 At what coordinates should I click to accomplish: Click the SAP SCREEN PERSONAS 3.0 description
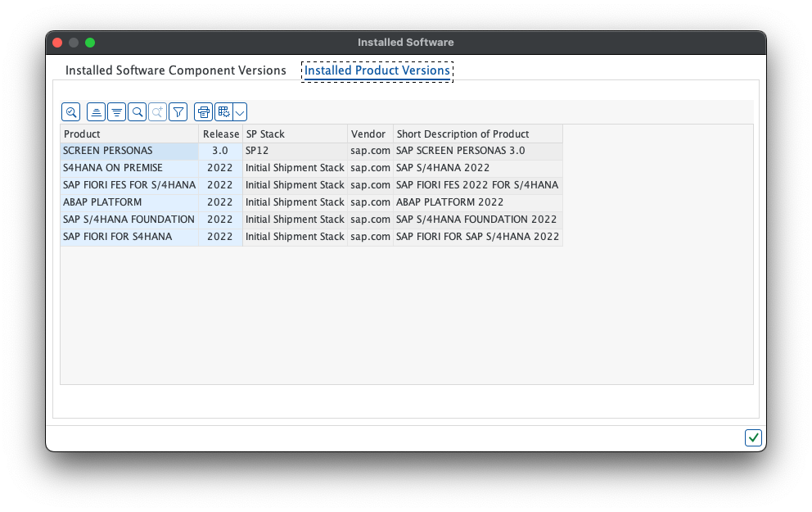[x=477, y=151]
